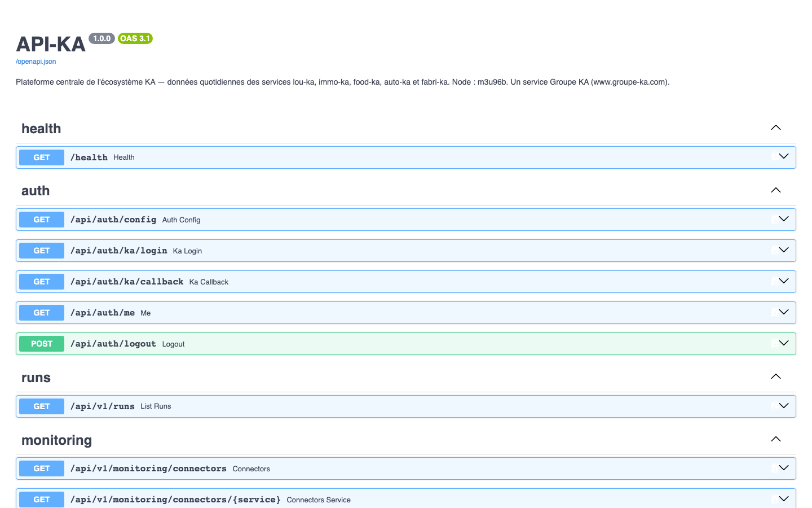Copy the /api/v1/runs path to clipboard
This screenshot has height=508, width=812.
click(x=775, y=406)
